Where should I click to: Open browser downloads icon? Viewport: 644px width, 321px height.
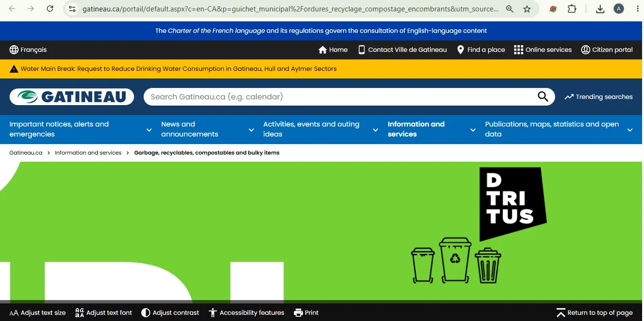tap(600, 9)
